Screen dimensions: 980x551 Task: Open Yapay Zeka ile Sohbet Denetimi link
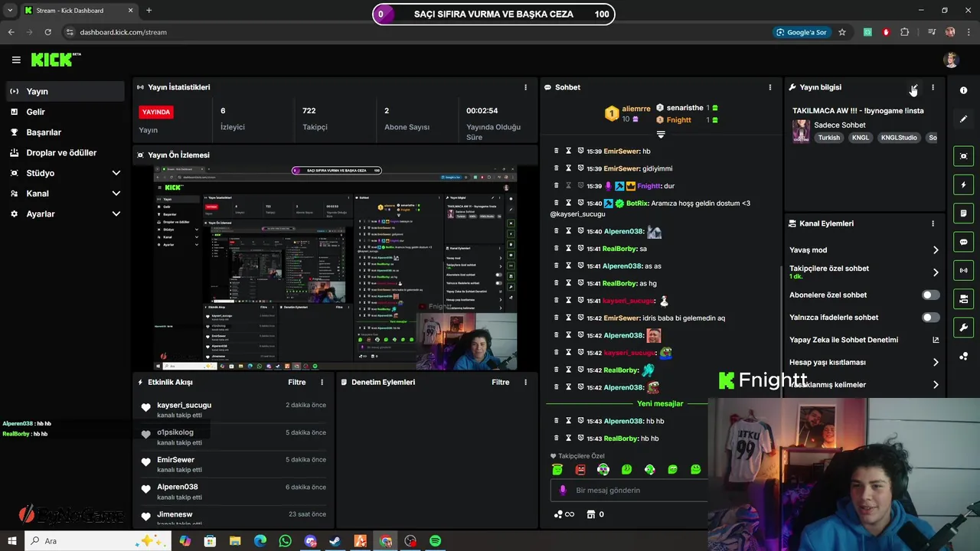[x=864, y=340]
